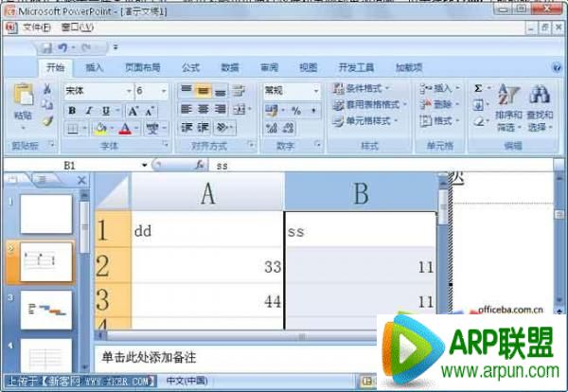Switch to 数据 ribbon tab
This screenshot has width=568, height=392.
(x=230, y=67)
